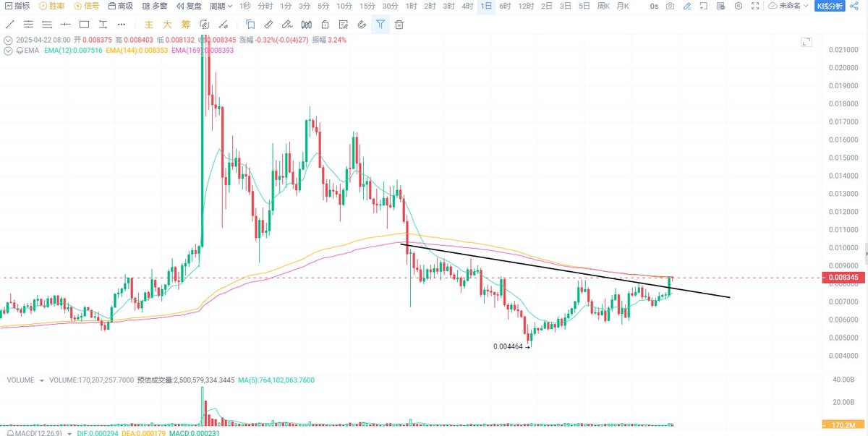Viewport: 868px width, 436px height.
Task: Collapse the EMA indicator row chevron
Action: 8,51
